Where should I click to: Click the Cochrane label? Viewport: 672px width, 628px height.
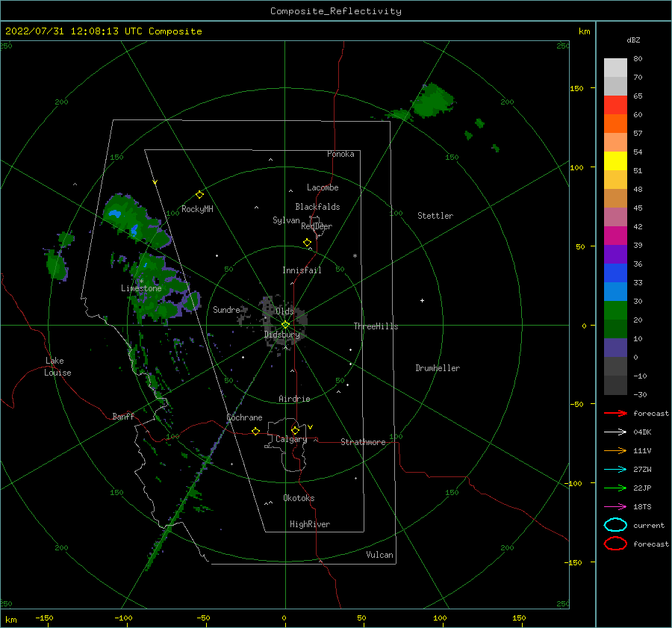pyautogui.click(x=244, y=417)
